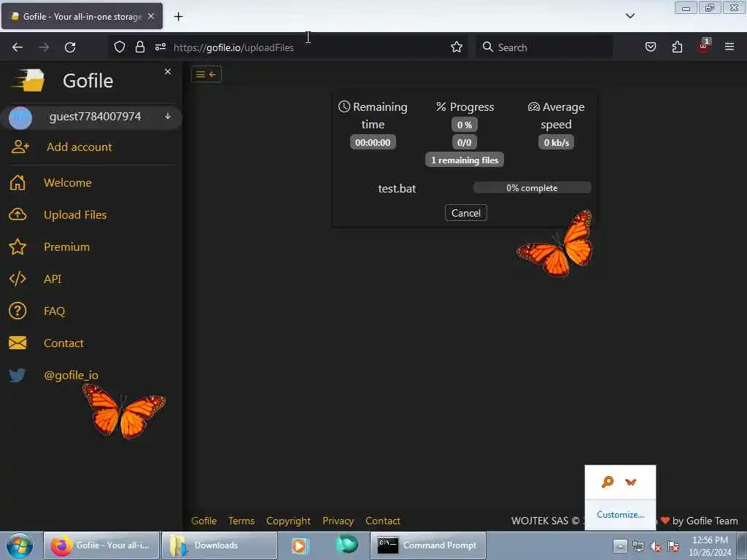Open a new tab with the plus button
Image resolution: width=747 pixels, height=560 pixels.
178,17
